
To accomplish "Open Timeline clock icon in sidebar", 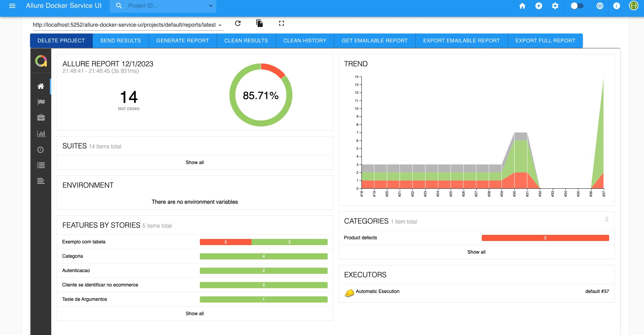I will click(x=41, y=149).
